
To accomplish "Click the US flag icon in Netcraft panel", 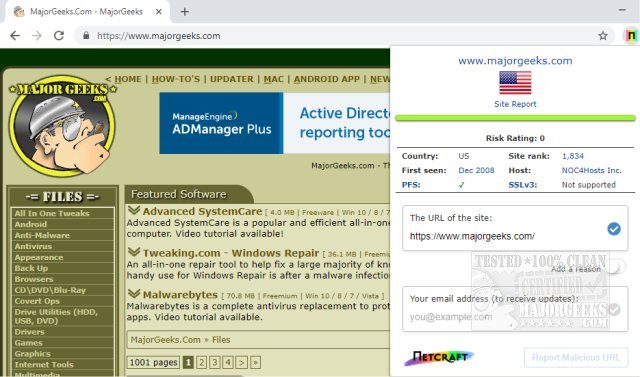I will pos(515,82).
